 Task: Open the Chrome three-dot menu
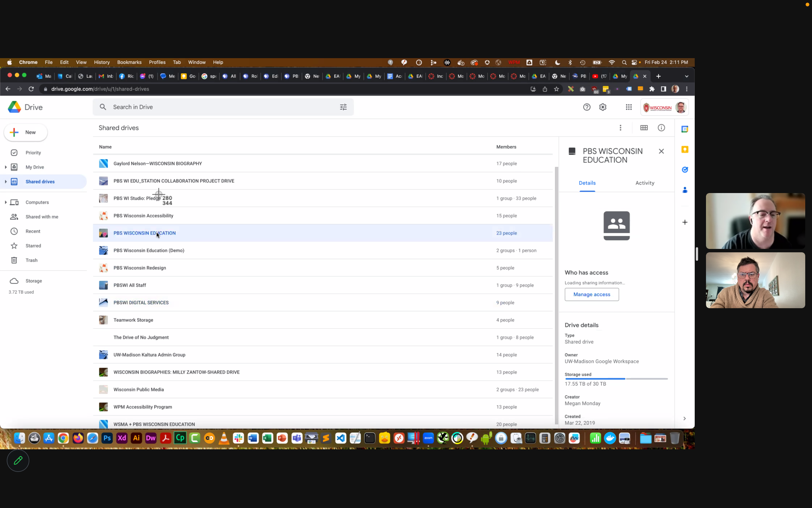point(687,89)
